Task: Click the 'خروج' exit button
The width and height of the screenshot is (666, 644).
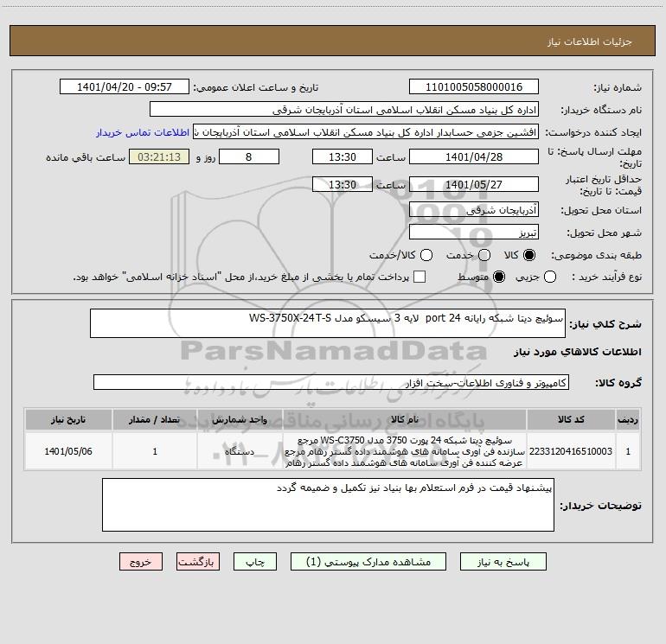Action: (x=141, y=562)
